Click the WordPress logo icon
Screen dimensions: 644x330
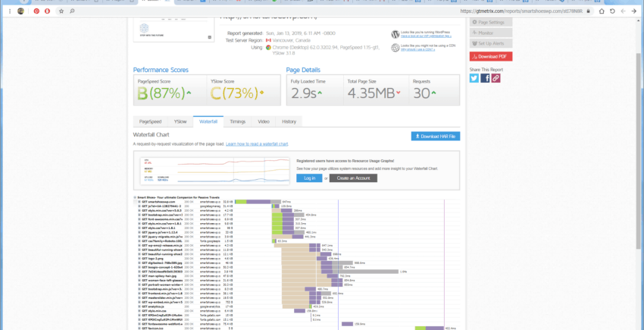coord(395,34)
